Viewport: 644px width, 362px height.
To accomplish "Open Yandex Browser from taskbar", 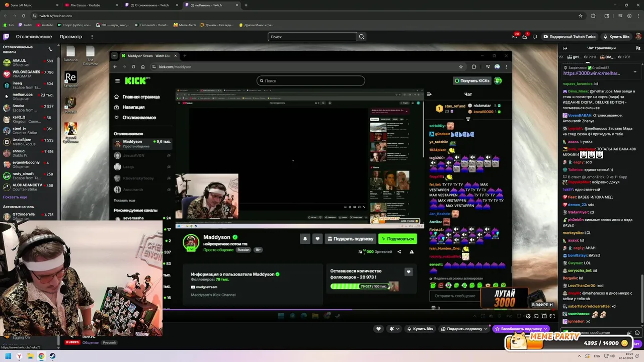I will point(19,356).
